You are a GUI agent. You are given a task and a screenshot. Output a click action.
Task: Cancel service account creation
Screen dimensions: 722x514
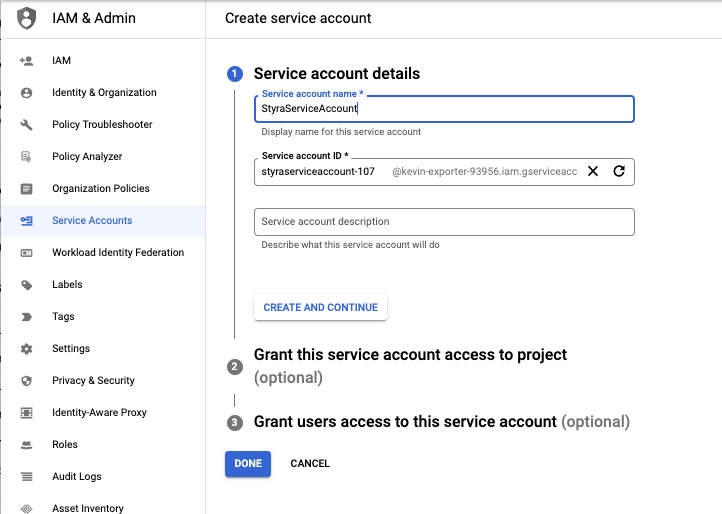pos(310,464)
